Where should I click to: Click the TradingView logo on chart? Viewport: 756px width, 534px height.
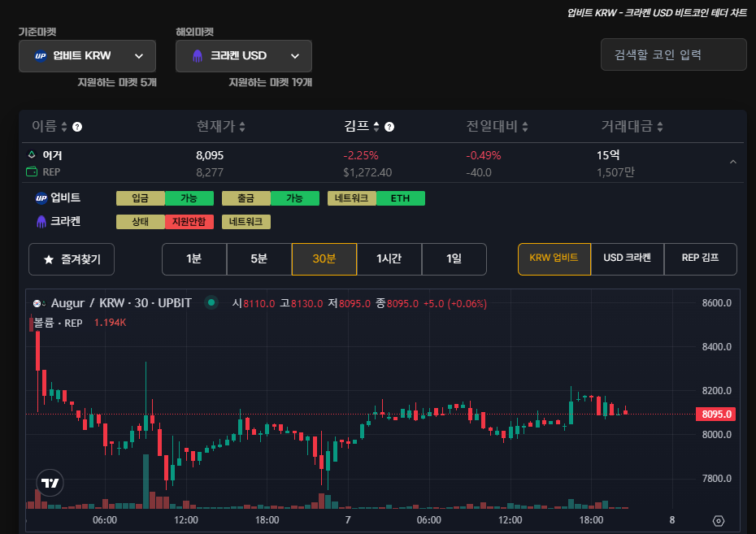click(x=50, y=483)
